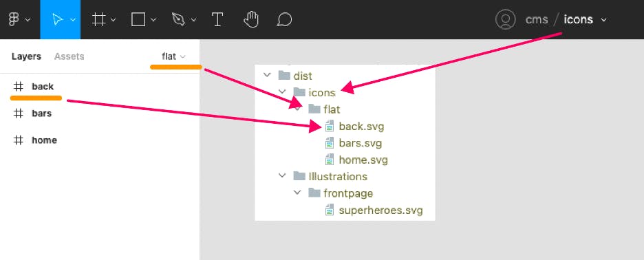The height and width of the screenshot is (260, 644).
Task: Collapse the icons folder chevron
Action: point(283,92)
